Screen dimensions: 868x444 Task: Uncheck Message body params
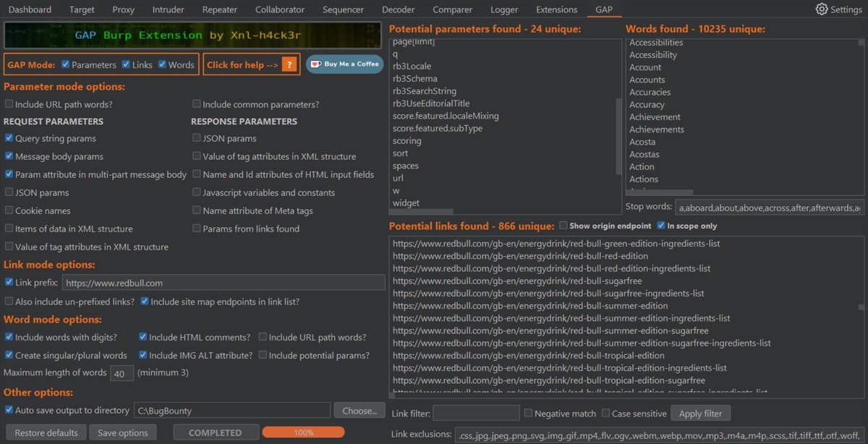[9, 156]
